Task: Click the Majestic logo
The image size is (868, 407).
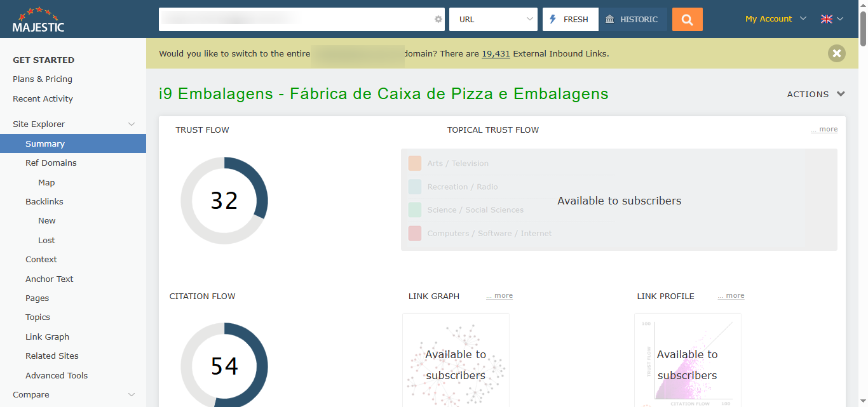Action: [x=38, y=19]
